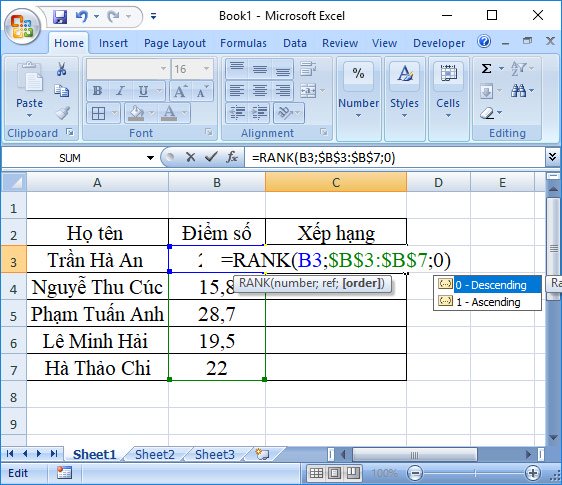Click the Format Painter brush icon
Screen dimensions: 562x485
[x=62, y=113]
